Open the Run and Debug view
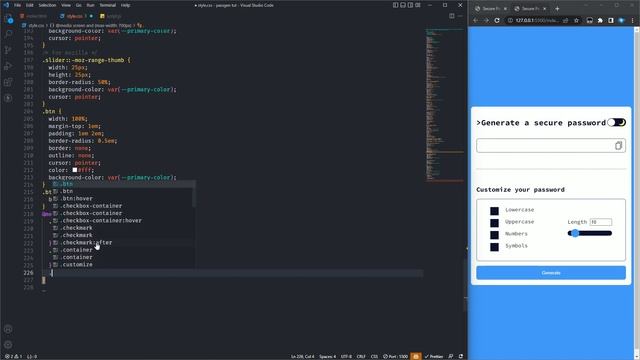 pyautogui.click(x=8, y=66)
